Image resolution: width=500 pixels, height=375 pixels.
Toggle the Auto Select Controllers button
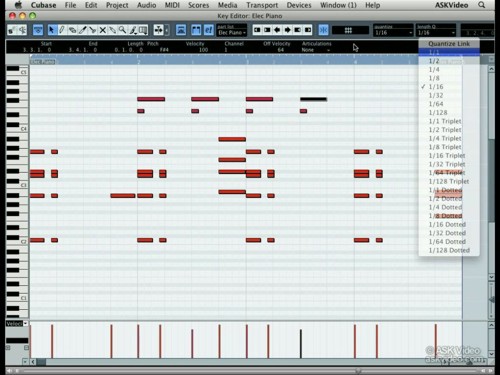tap(181, 30)
